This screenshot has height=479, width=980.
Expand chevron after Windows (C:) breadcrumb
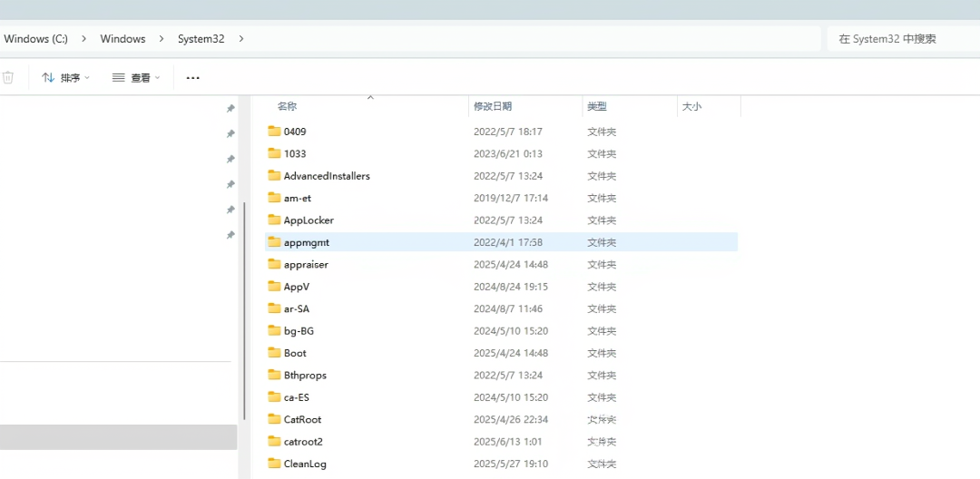coord(83,39)
